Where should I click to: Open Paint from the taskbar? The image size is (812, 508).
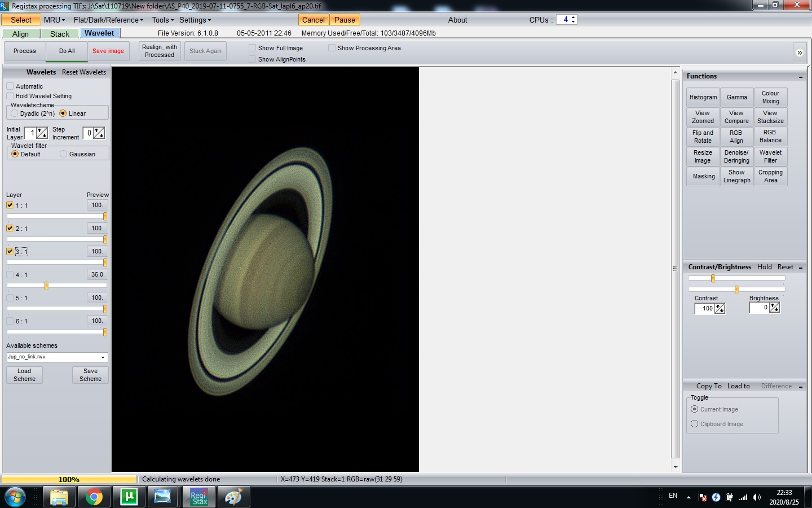pyautogui.click(x=233, y=497)
